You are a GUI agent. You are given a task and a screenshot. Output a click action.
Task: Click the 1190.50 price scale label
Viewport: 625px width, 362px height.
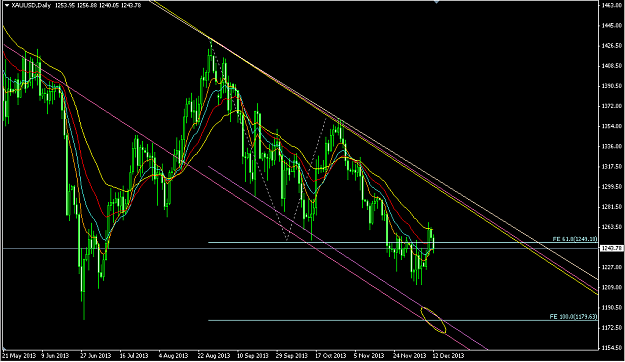coord(611,307)
